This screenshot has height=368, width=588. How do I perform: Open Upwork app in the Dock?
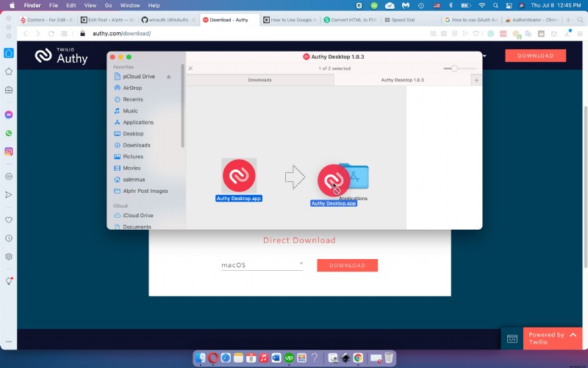pos(289,358)
